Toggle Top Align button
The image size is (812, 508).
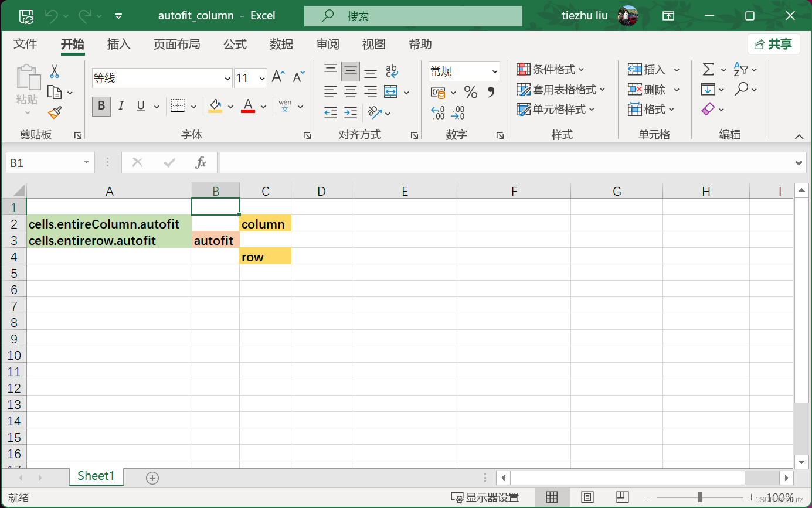331,71
